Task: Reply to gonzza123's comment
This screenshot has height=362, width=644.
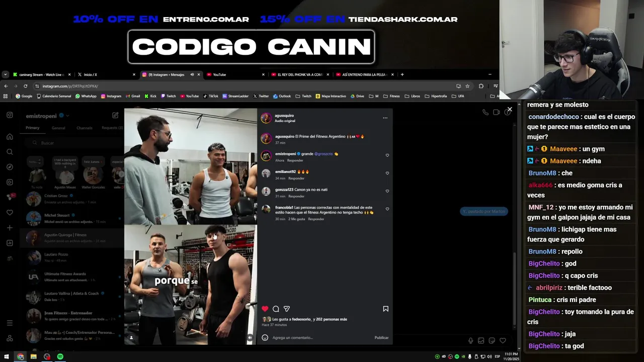Action: pos(296,196)
